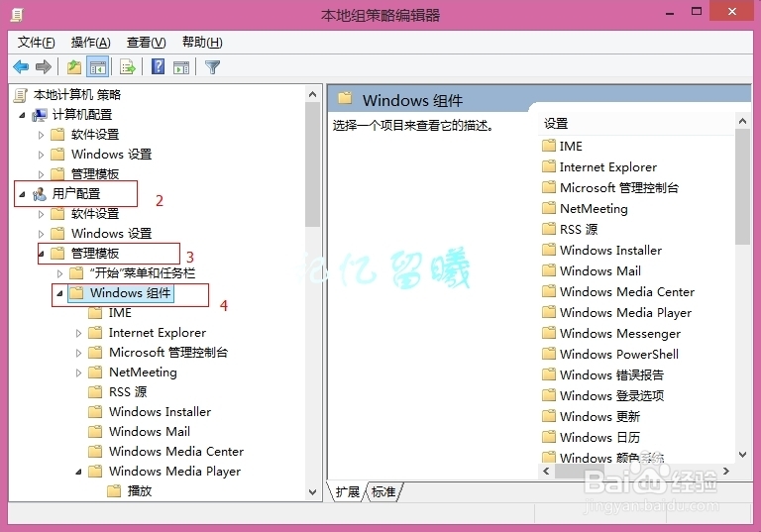
Task: Select Windows 登录选项 in right list
Action: point(611,395)
